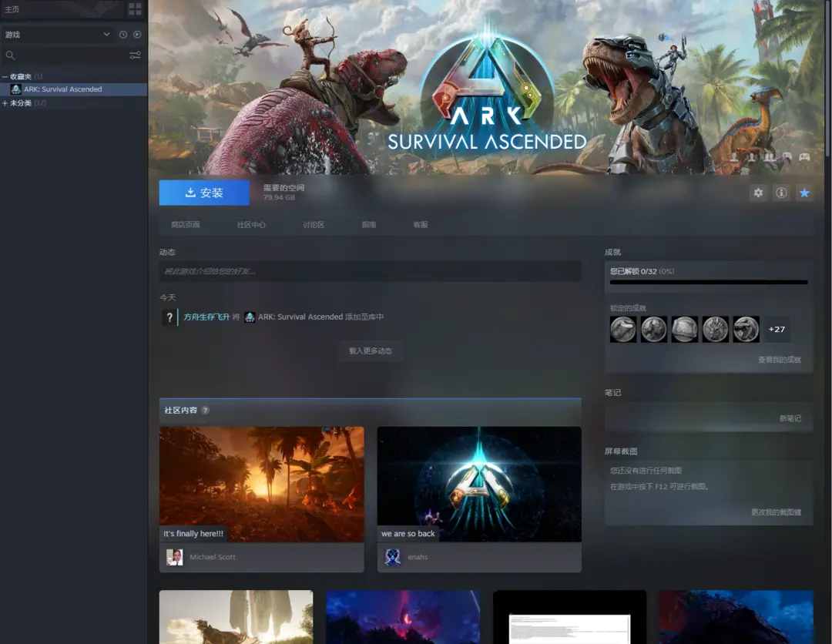Open 查看我的成就 link
This screenshot has height=644, width=832.
coord(780,360)
